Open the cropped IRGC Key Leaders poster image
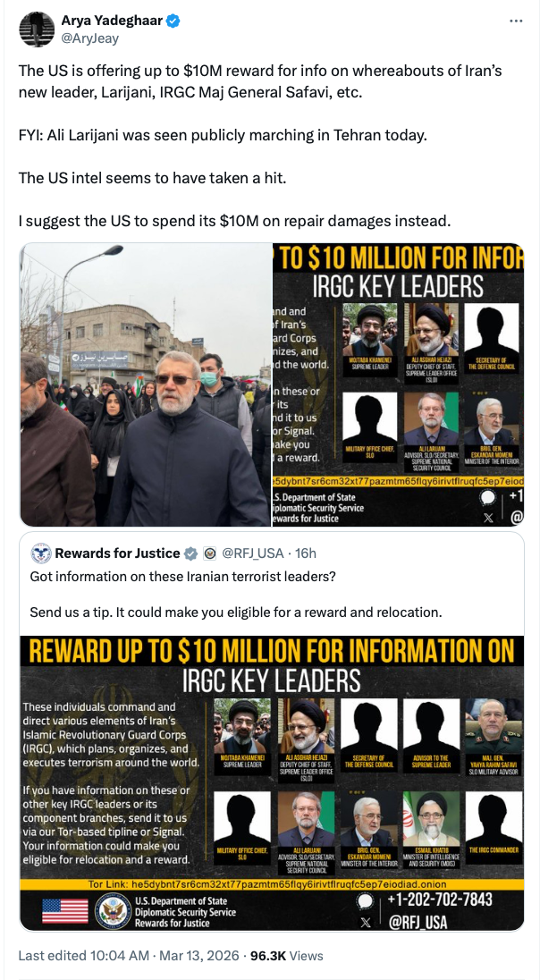 398,384
